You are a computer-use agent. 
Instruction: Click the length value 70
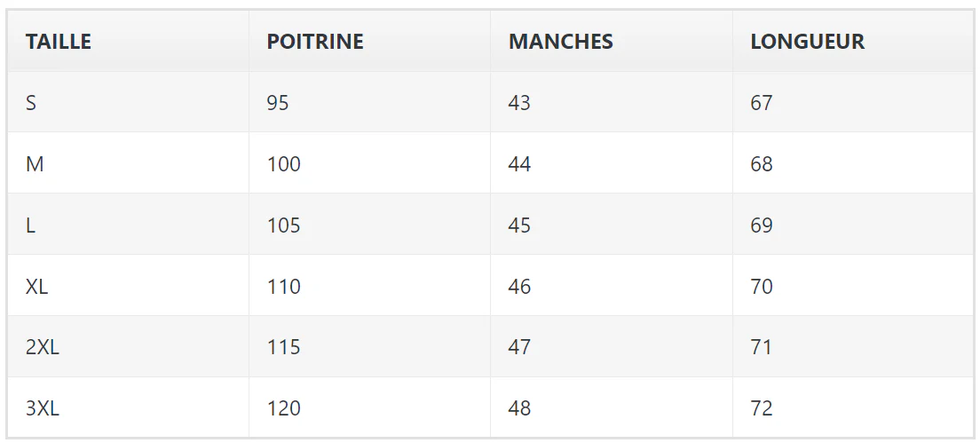click(762, 286)
